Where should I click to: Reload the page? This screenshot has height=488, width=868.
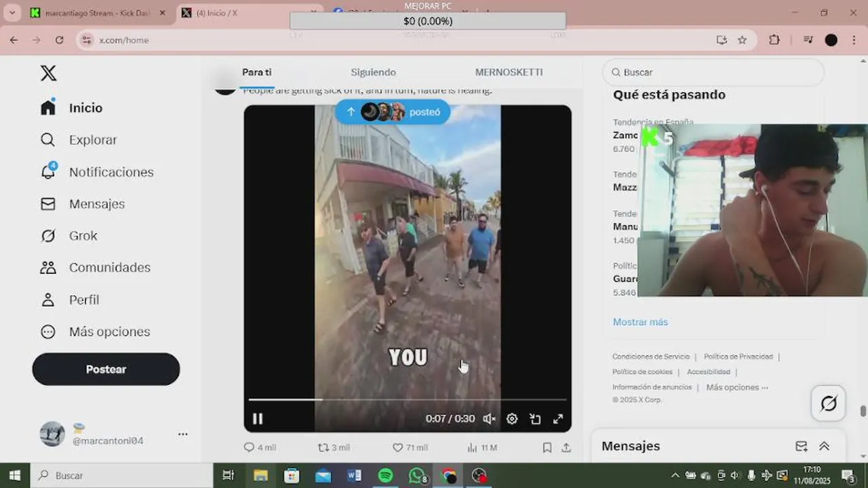tap(59, 40)
